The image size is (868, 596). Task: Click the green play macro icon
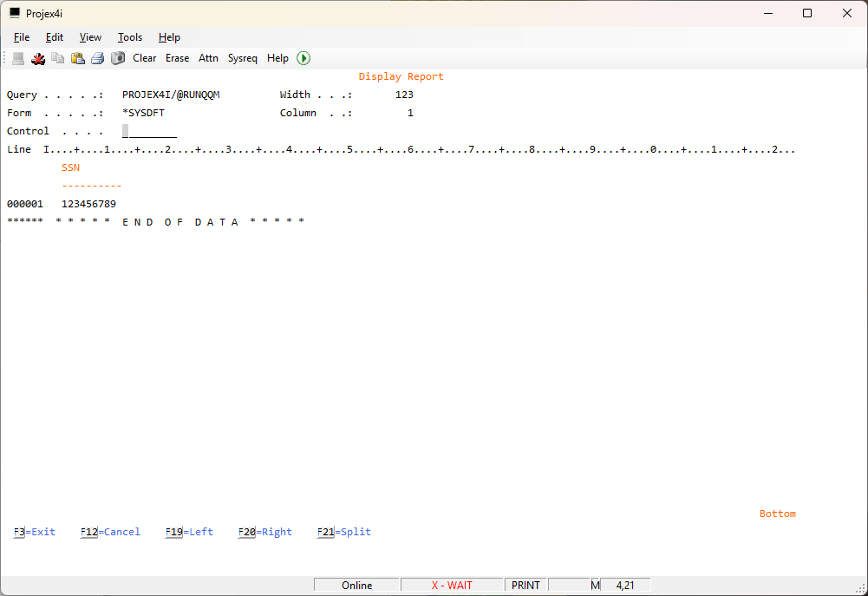tap(303, 58)
